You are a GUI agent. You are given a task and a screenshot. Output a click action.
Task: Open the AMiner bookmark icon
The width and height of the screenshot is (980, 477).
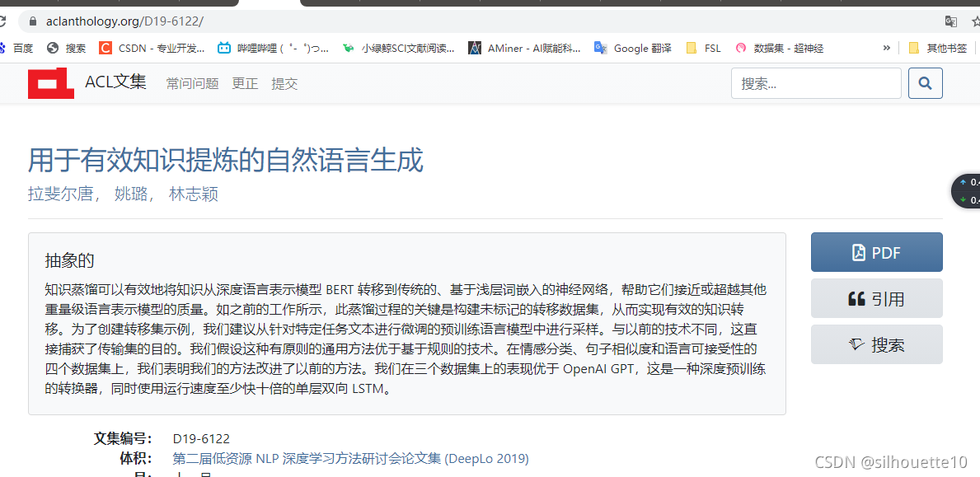pyautogui.click(x=475, y=48)
